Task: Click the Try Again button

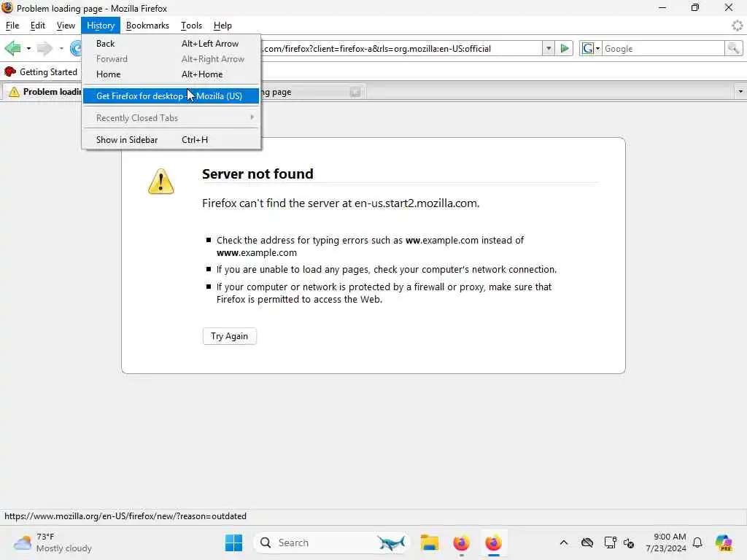Action: [230, 336]
